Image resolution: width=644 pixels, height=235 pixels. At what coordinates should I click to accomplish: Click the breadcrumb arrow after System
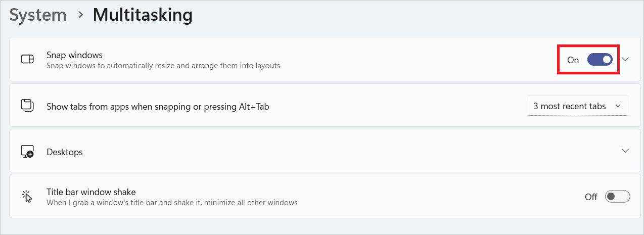coord(80,15)
